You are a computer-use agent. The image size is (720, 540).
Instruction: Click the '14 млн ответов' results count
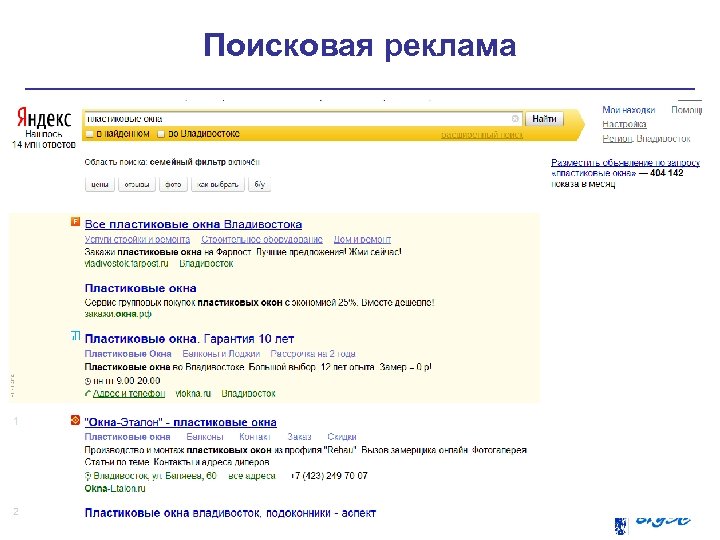pyautogui.click(x=44, y=145)
